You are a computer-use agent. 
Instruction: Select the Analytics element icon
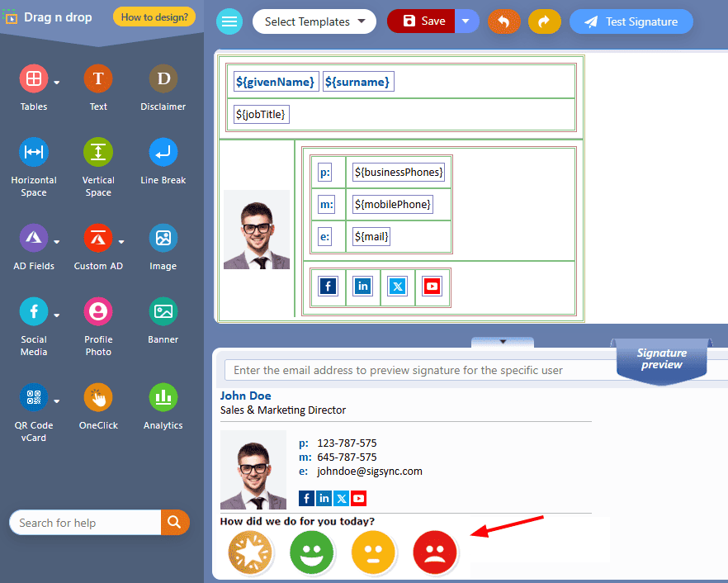pos(163,397)
